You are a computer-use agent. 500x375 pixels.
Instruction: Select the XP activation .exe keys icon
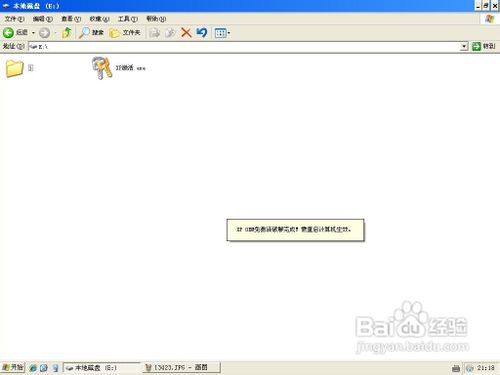click(x=102, y=68)
